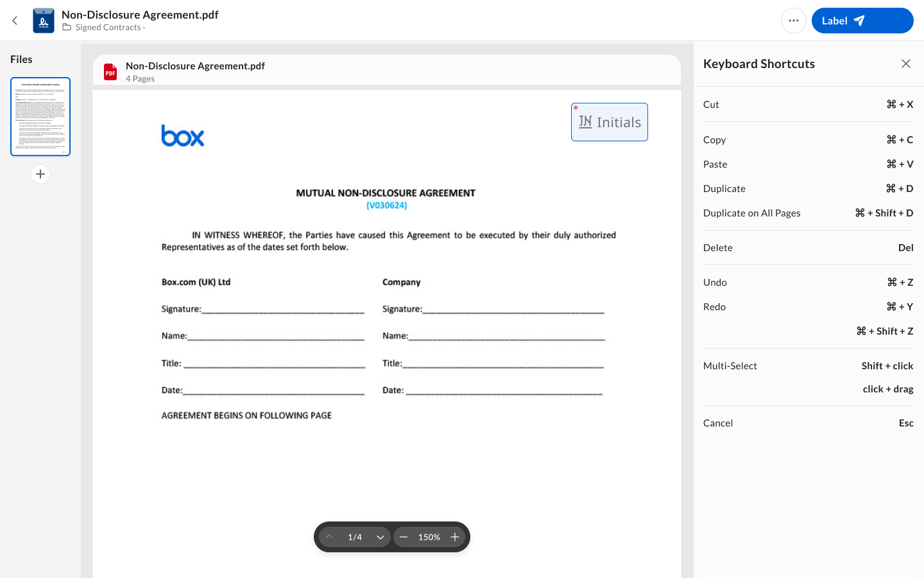Add a file with the plus button
The image size is (924, 578).
(x=40, y=174)
